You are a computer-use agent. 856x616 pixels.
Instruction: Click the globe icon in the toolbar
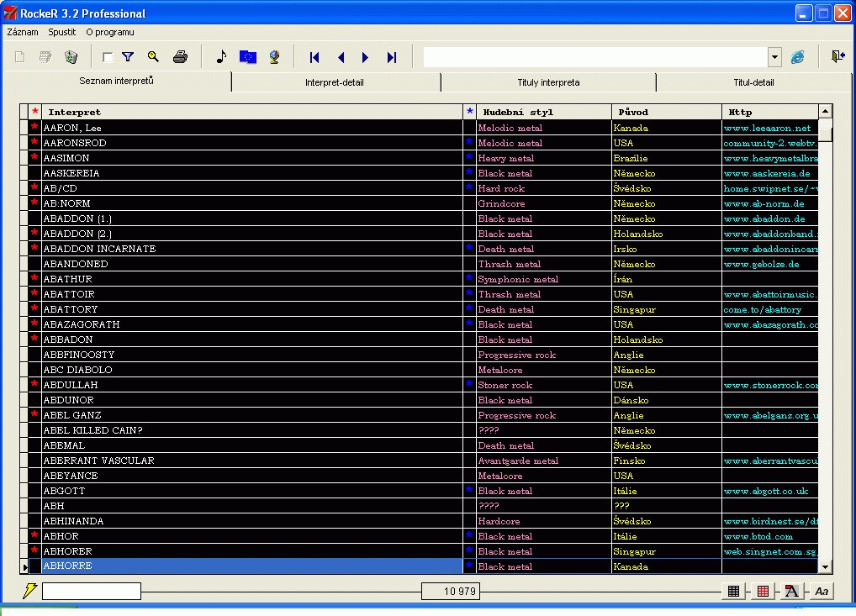274,57
